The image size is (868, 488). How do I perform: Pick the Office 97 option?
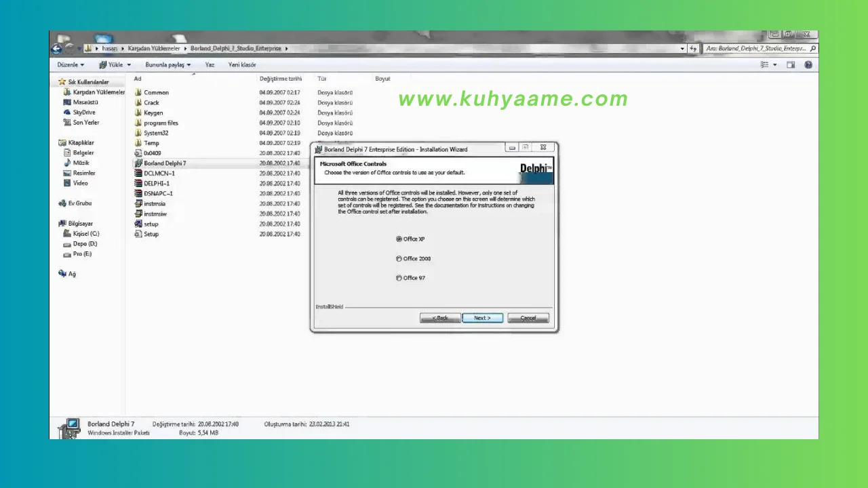[x=399, y=278]
